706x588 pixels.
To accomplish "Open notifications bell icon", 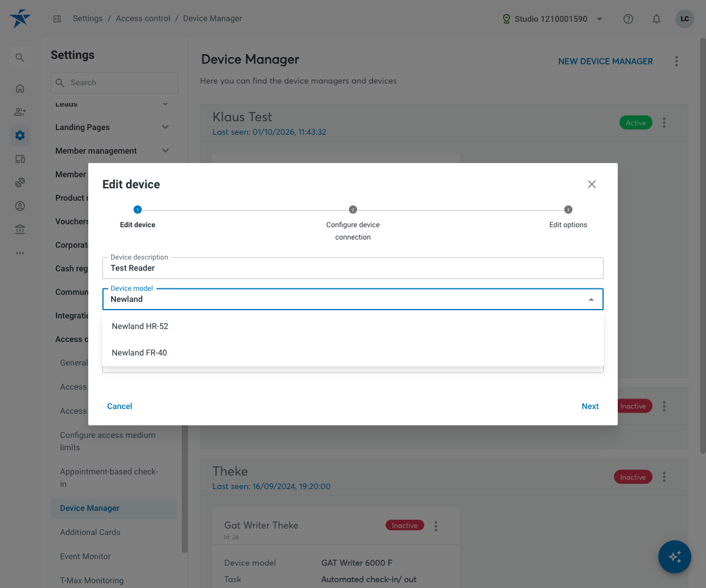I will 657,19.
